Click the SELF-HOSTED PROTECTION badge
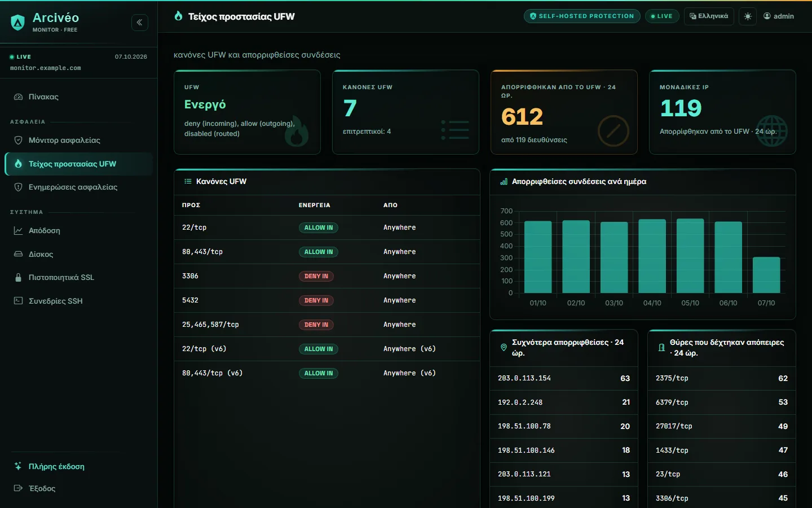Screen dimensions: 812x508 coord(582,16)
